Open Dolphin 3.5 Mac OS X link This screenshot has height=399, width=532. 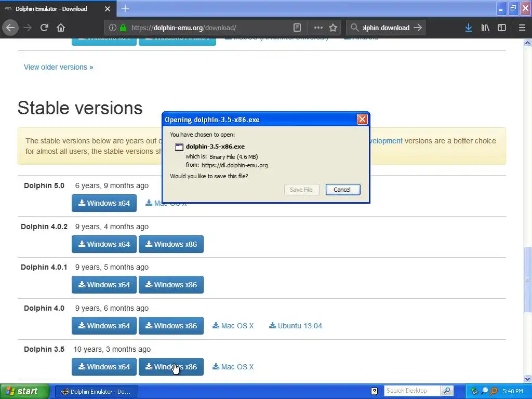click(x=233, y=367)
